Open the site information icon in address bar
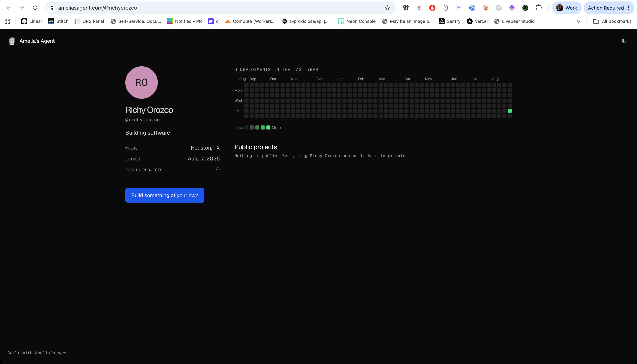This screenshot has height=364, width=637. [x=51, y=8]
